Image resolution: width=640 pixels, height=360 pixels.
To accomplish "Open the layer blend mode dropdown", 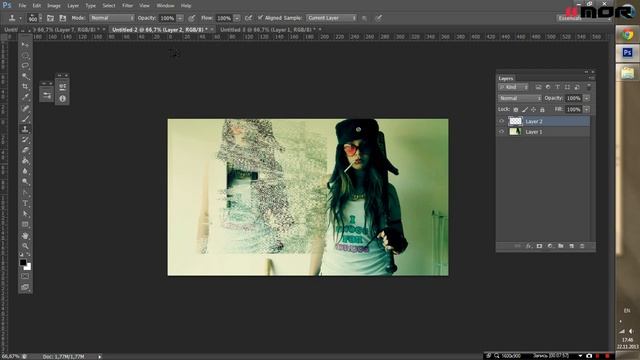I will [x=520, y=98].
